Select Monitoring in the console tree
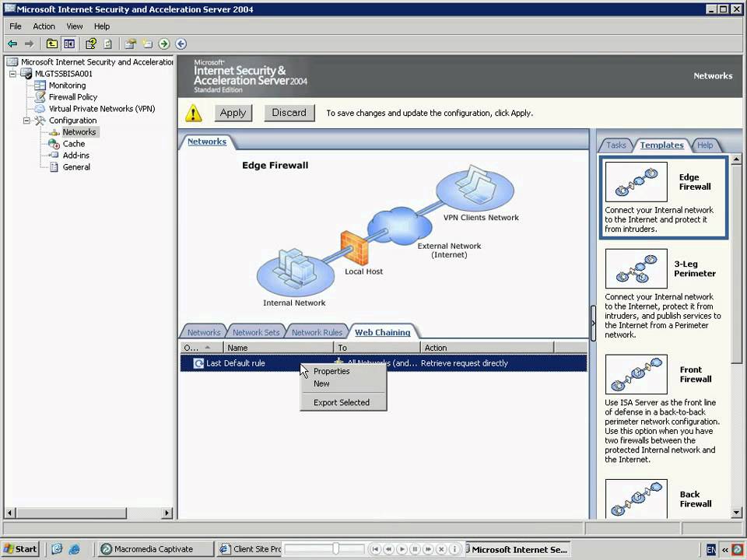Screen dimensions: 747x560 tap(67, 86)
